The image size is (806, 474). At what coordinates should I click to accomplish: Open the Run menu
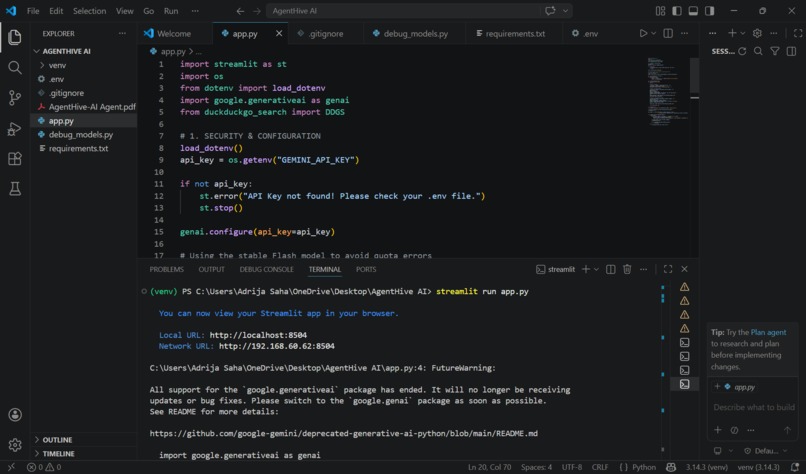[x=171, y=11]
